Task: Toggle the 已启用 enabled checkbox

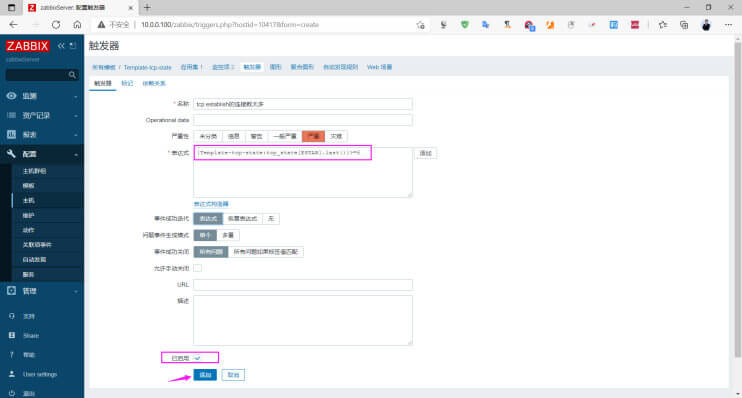Action: coord(197,358)
